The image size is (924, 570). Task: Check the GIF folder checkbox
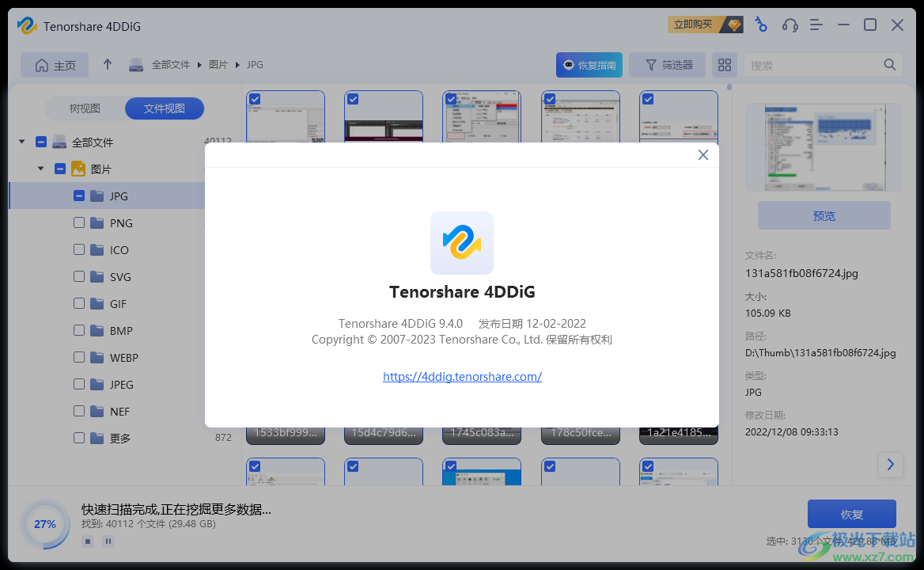(x=79, y=303)
